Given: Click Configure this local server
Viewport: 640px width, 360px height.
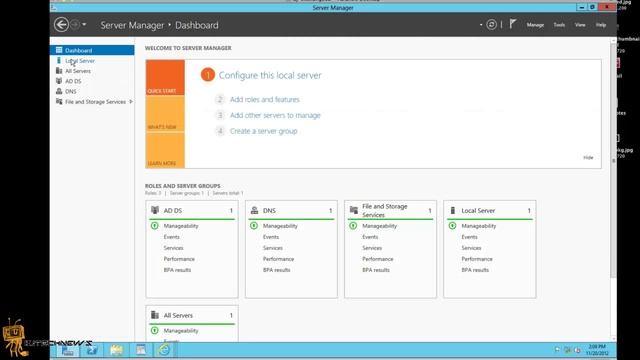Looking at the screenshot, I should [x=270, y=75].
